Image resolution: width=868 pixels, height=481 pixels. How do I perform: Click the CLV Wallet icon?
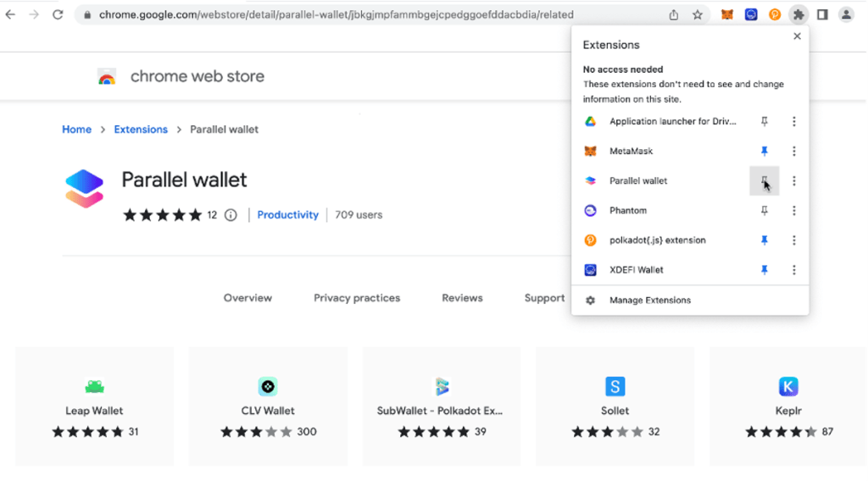point(268,386)
